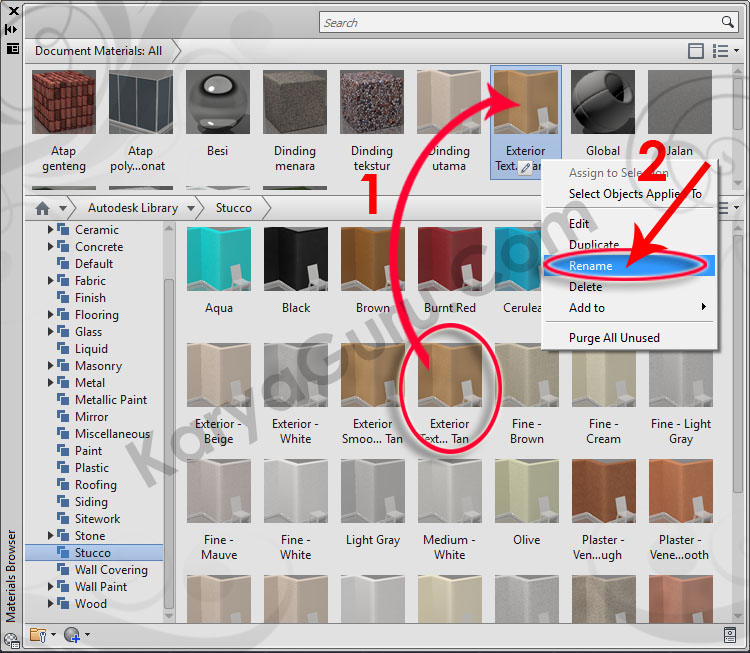
Task: Open the view options dropdown
Action: tap(723, 51)
